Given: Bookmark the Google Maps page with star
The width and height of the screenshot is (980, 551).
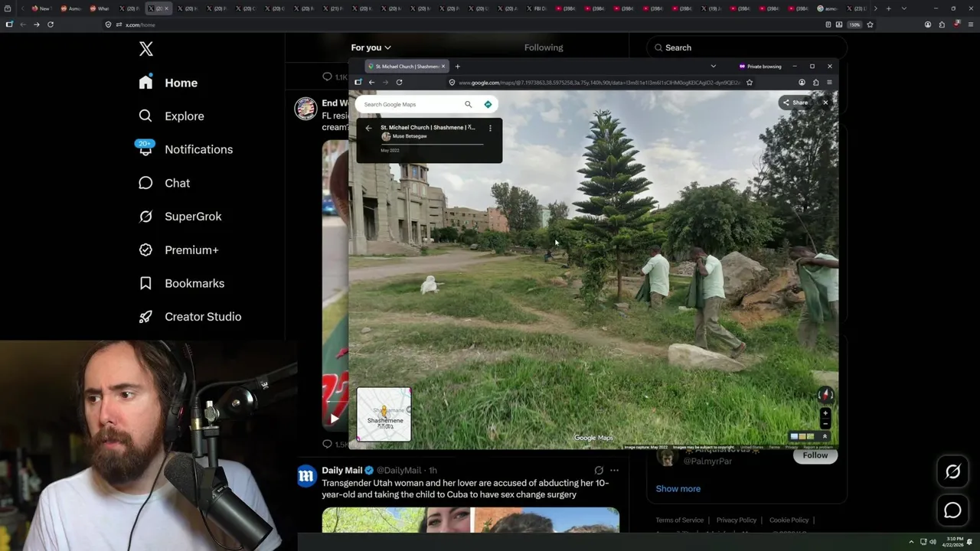Looking at the screenshot, I should [749, 82].
